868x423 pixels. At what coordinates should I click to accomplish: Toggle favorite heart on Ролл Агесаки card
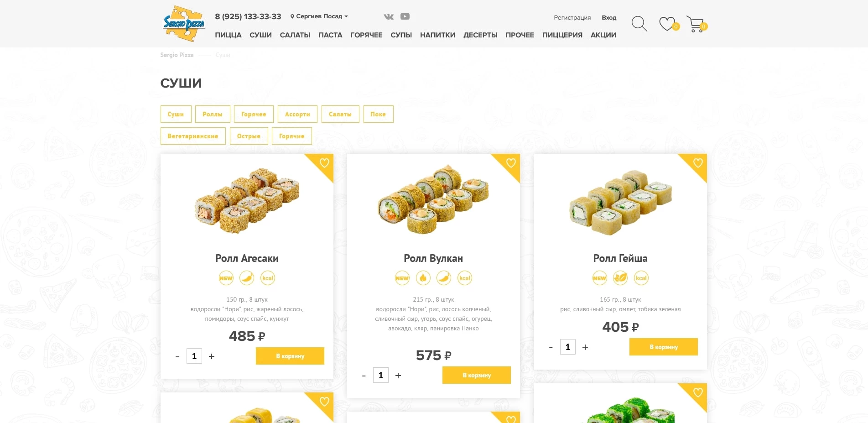pos(324,163)
